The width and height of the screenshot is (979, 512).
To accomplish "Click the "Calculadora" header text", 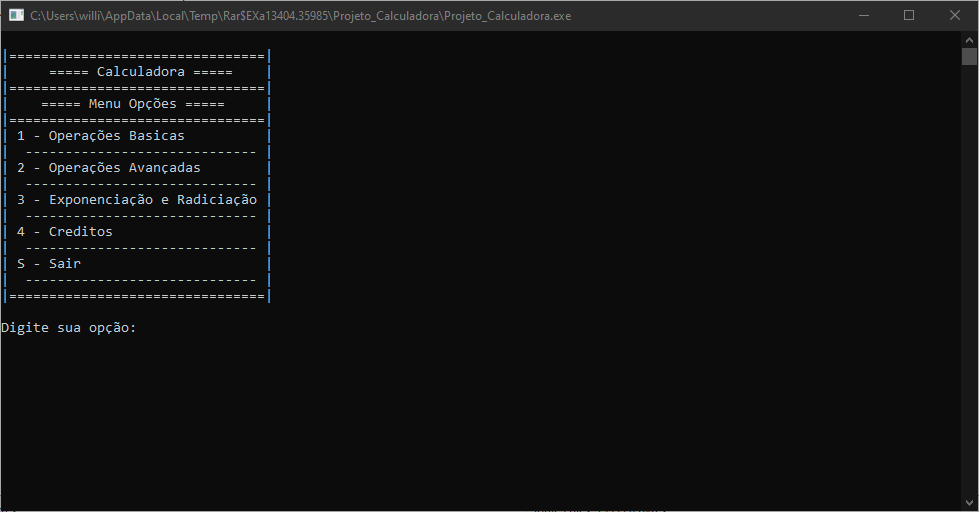I will point(140,72).
